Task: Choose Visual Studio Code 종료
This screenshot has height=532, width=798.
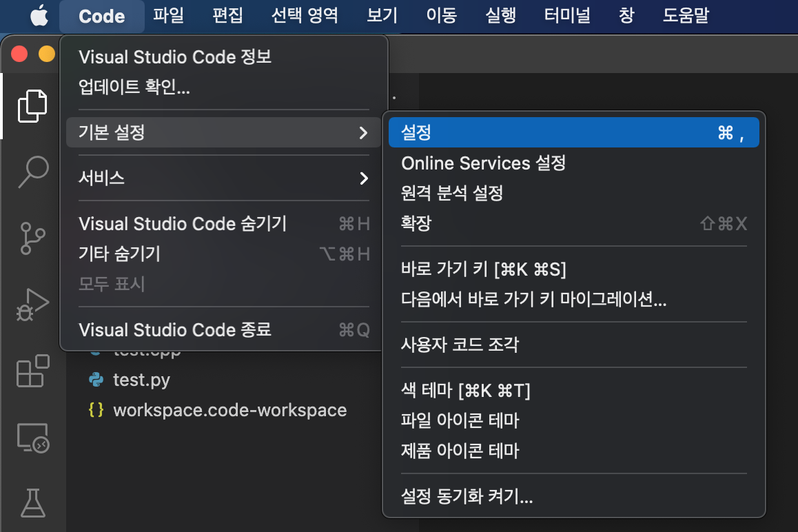Action: tap(224, 330)
